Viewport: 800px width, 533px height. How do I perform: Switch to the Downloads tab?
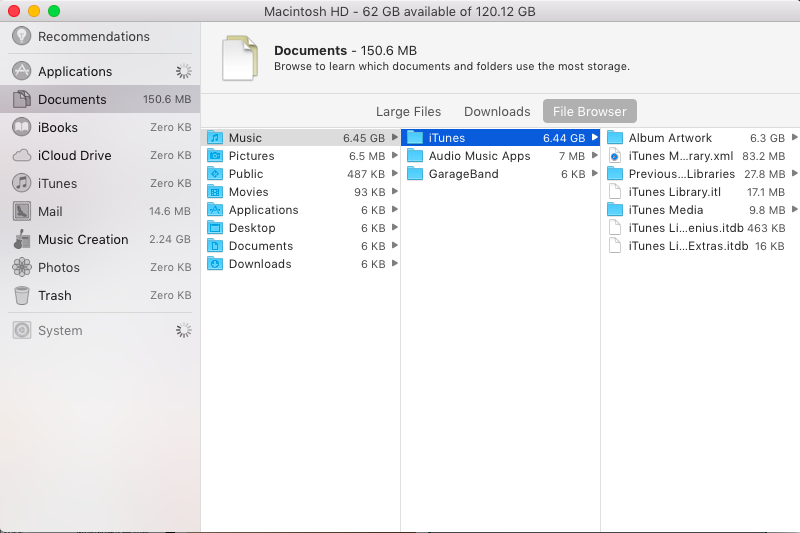[497, 111]
